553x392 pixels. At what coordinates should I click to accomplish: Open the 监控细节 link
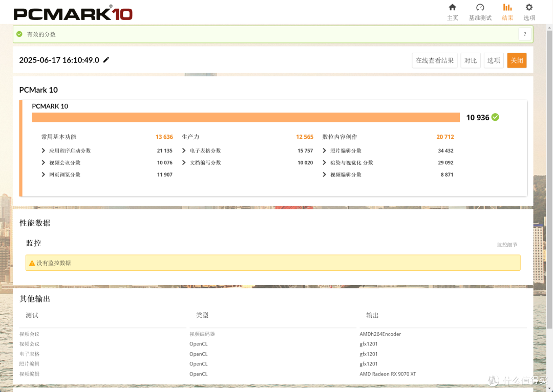507,245
